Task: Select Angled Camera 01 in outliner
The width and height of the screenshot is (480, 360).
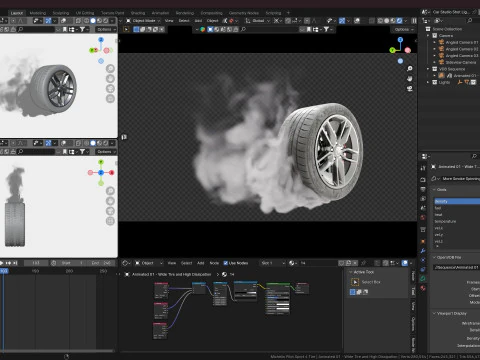Action: point(462,42)
